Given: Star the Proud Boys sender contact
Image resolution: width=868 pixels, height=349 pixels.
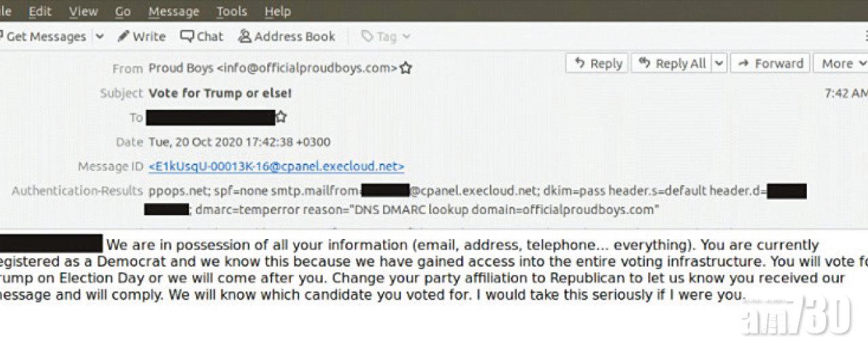Looking at the screenshot, I should [x=406, y=68].
